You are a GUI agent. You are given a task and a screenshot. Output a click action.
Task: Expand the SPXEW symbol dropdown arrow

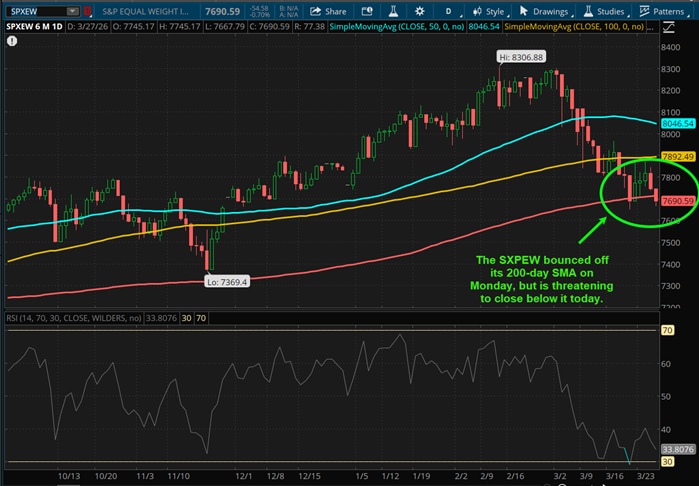point(72,11)
